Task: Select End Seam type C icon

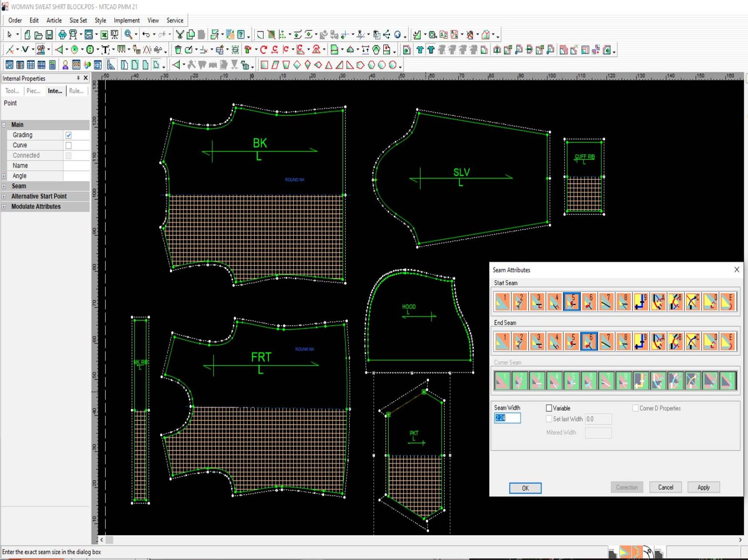Action: click(693, 342)
